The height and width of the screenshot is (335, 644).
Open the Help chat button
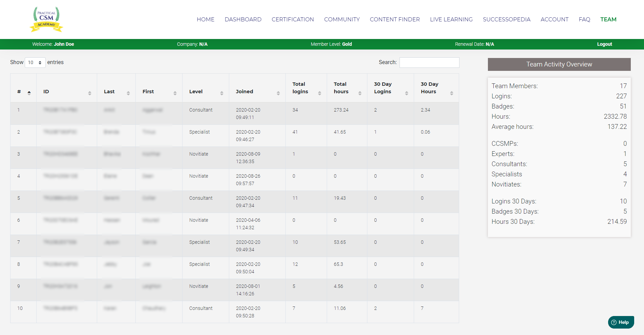coord(621,322)
